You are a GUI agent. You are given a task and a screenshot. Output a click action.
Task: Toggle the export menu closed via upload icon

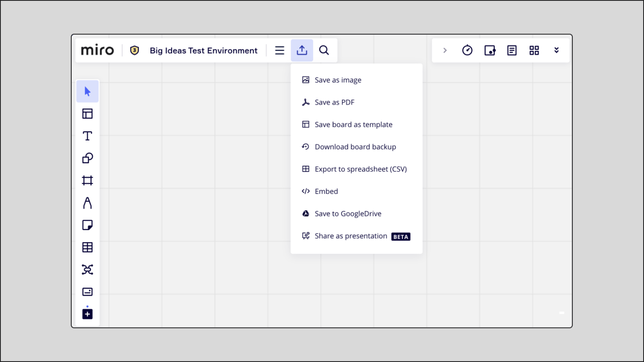(302, 50)
